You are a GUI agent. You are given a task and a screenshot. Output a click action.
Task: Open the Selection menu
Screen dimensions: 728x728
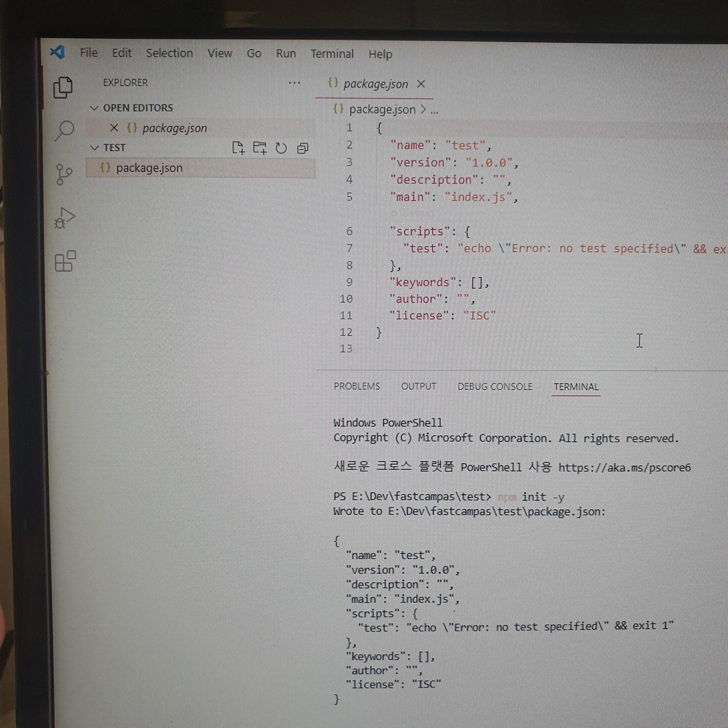pos(169,53)
